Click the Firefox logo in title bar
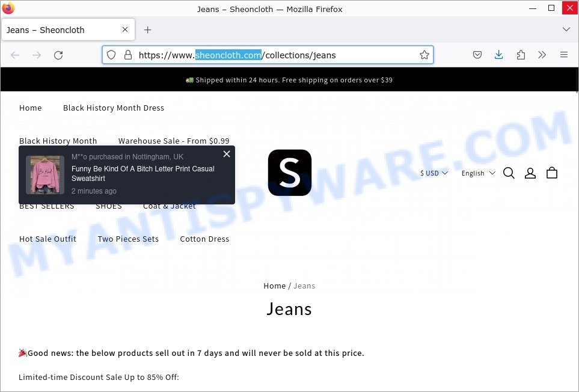The height and width of the screenshot is (392, 579). tap(8, 8)
